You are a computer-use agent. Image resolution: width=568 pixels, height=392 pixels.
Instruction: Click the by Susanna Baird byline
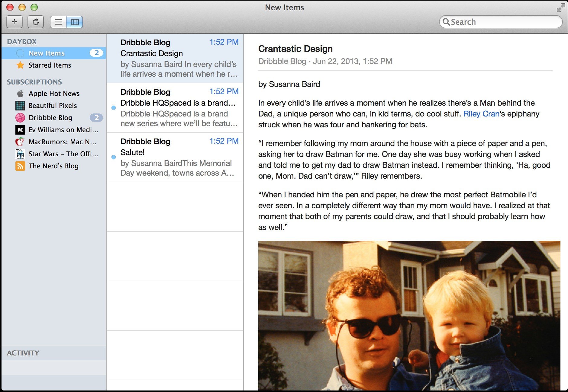point(289,84)
